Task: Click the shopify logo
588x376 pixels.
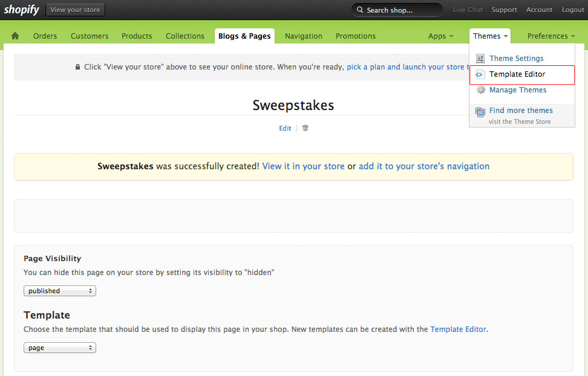Action: [x=21, y=10]
